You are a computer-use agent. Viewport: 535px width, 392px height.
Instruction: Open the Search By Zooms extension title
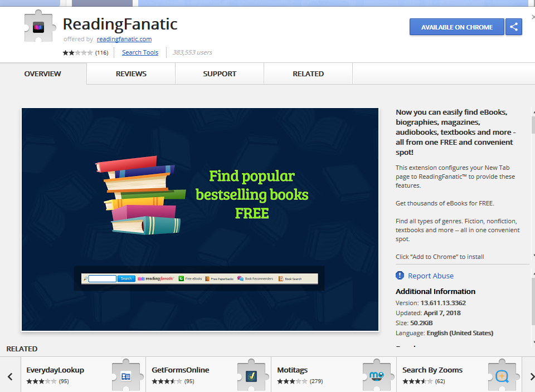click(432, 370)
